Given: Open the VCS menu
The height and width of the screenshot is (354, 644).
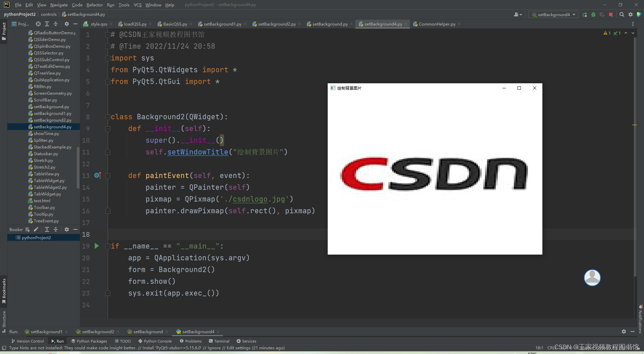Looking at the screenshot, I should point(138,5).
